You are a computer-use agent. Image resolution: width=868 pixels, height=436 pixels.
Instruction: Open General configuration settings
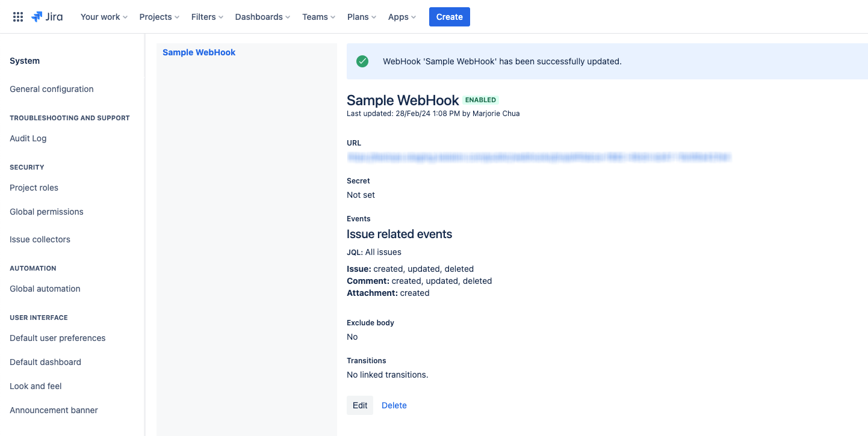51,89
